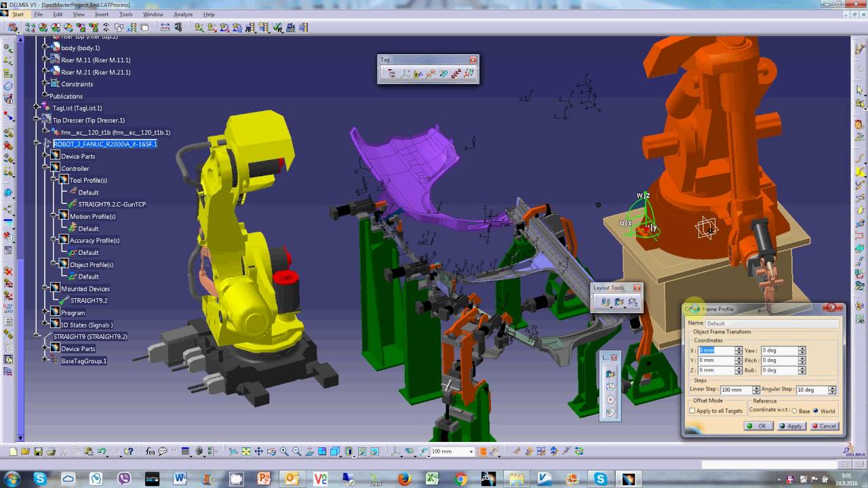Select TagList (TagList.1) tree item

click(77, 108)
